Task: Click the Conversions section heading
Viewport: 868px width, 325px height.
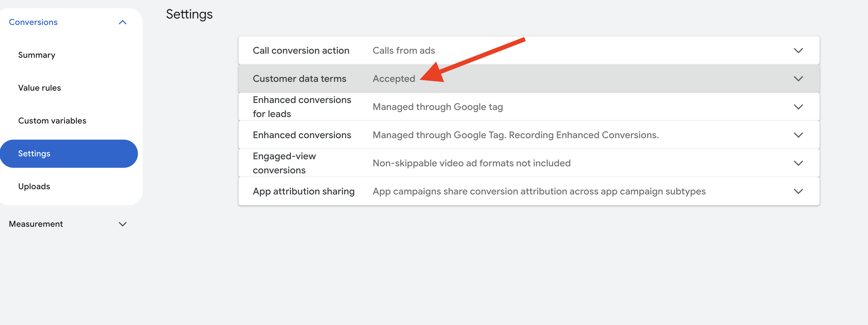Action: (33, 22)
